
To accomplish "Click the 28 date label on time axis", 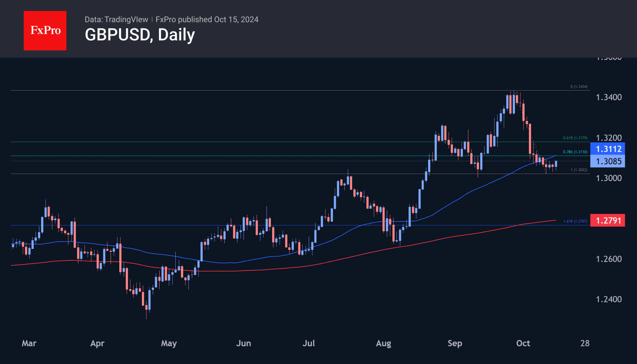I will pos(585,343).
